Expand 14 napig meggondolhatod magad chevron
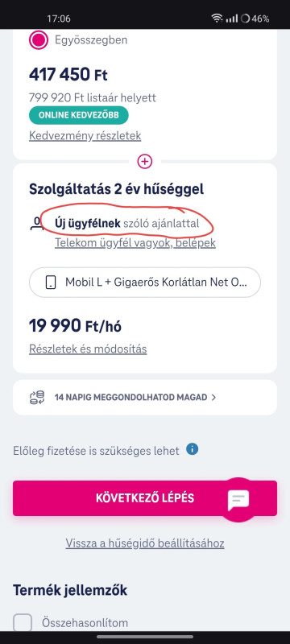The width and height of the screenshot is (290, 644). (x=213, y=397)
